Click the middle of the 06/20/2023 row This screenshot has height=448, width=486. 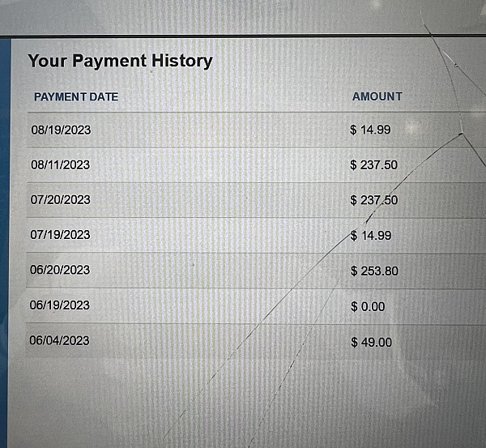click(x=256, y=271)
